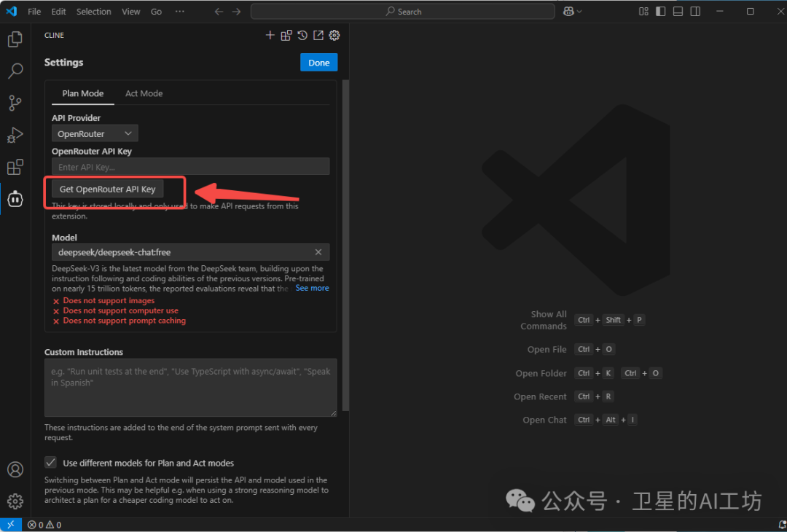This screenshot has width=787, height=532.
Task: Open the Explorer view in activity bar
Action: click(x=15, y=39)
